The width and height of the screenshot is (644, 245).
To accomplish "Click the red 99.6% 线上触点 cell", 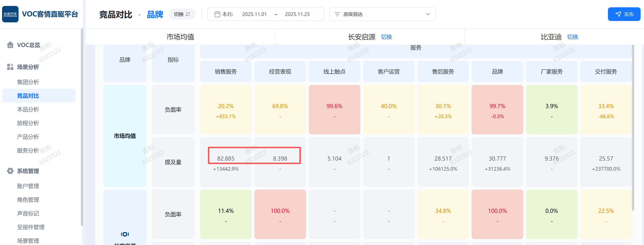I will tap(334, 109).
